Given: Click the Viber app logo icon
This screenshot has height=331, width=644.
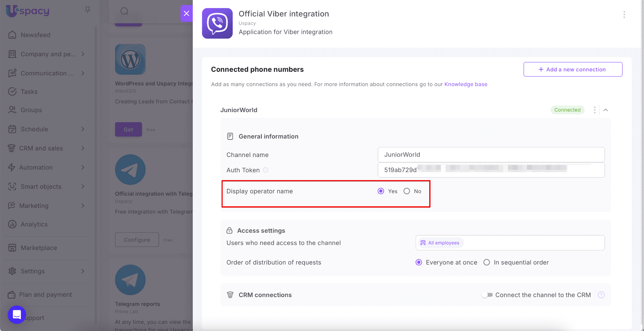Looking at the screenshot, I should pos(217,24).
